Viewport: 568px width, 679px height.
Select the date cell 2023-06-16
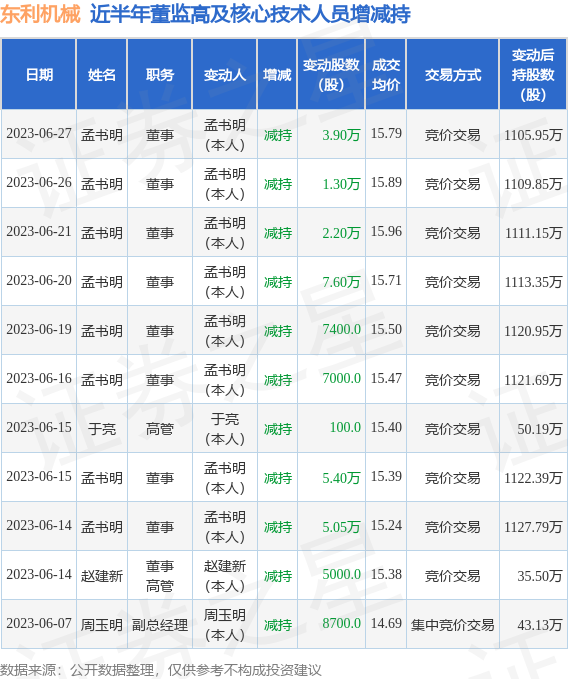coord(39,378)
